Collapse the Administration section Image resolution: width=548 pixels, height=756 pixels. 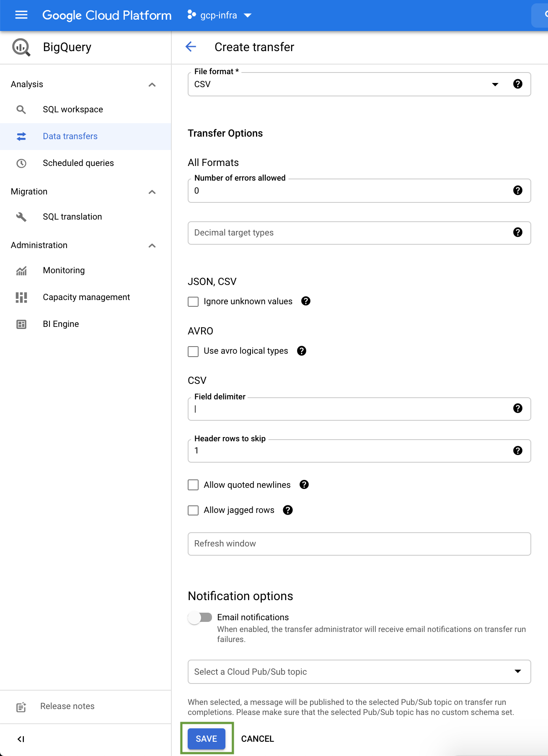pos(152,246)
